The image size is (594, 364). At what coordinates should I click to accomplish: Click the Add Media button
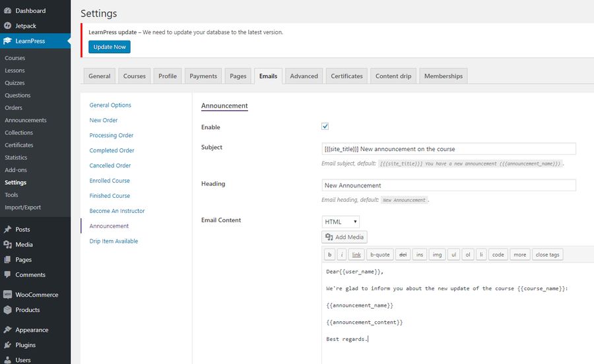345,237
